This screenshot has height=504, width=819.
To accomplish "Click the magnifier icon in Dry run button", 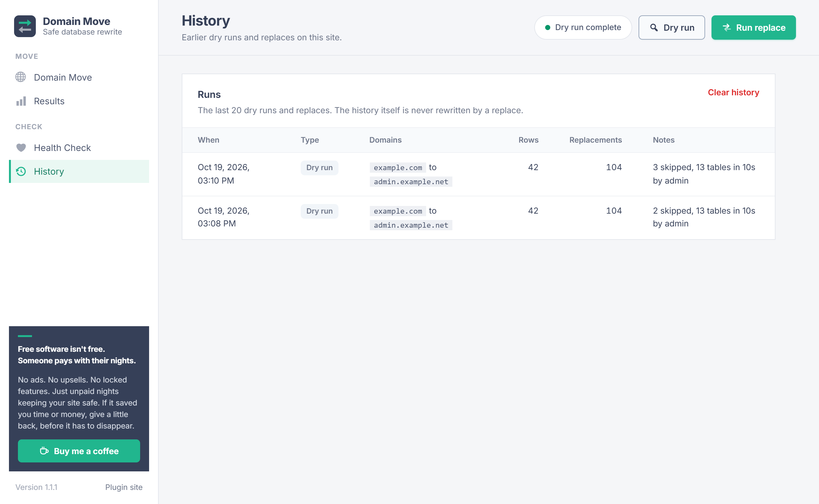I will [x=654, y=27].
